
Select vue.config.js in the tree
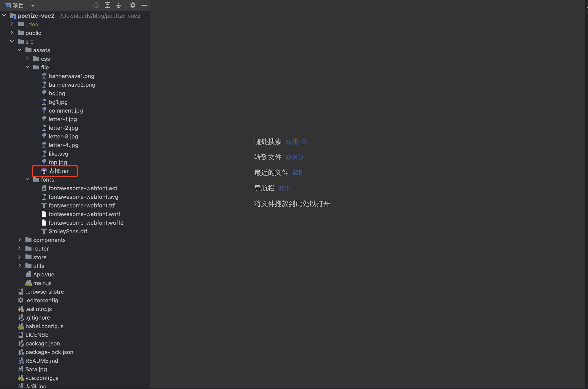[x=42, y=378]
